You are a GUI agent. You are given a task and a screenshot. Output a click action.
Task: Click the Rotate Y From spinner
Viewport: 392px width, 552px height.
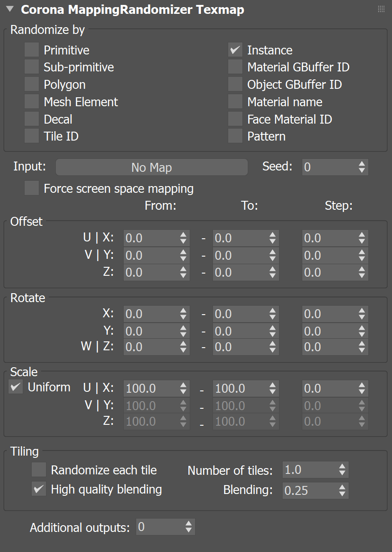pos(183,331)
